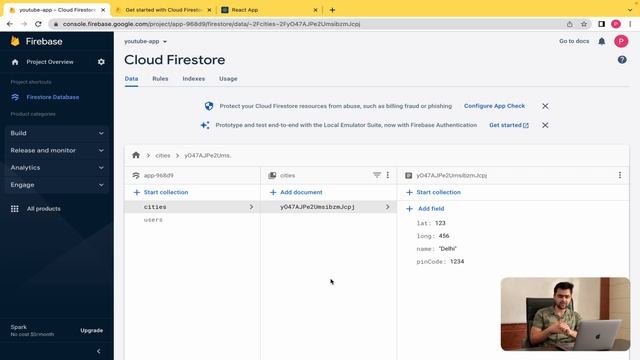The width and height of the screenshot is (640, 360).
Task: Bookmark this page with the star icon
Action: click(584, 24)
